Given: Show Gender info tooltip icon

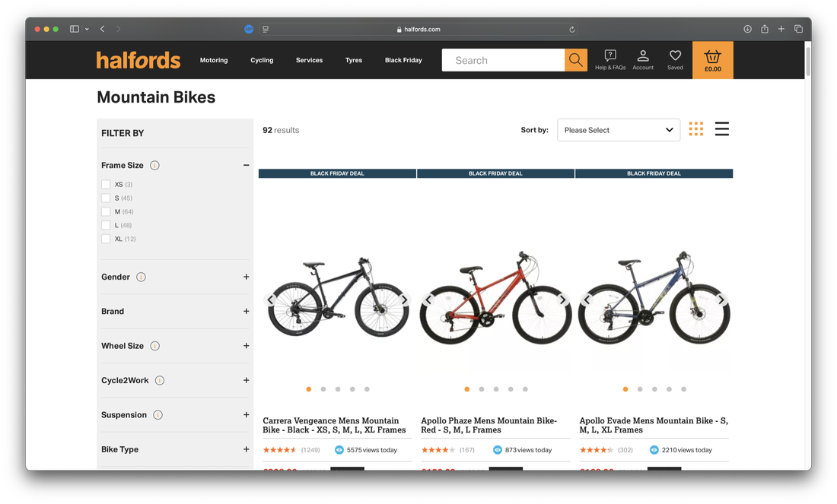Looking at the screenshot, I should 141,277.
